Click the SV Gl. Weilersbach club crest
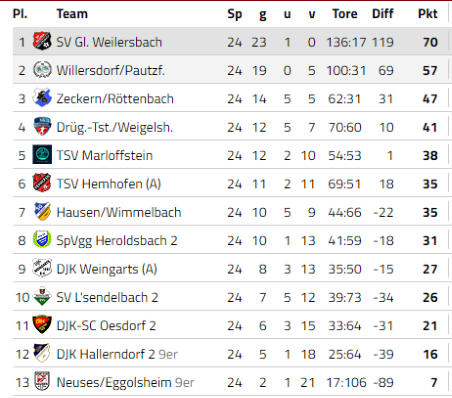The height and width of the screenshot is (398, 452). coord(42,41)
